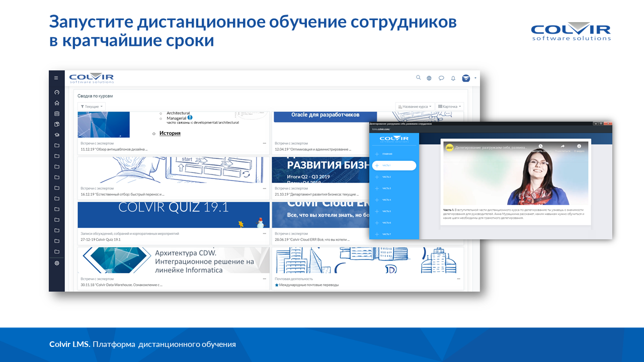Select ЧАСТЬ 5 in course player menu
This screenshot has height=362, width=644.
(394, 211)
